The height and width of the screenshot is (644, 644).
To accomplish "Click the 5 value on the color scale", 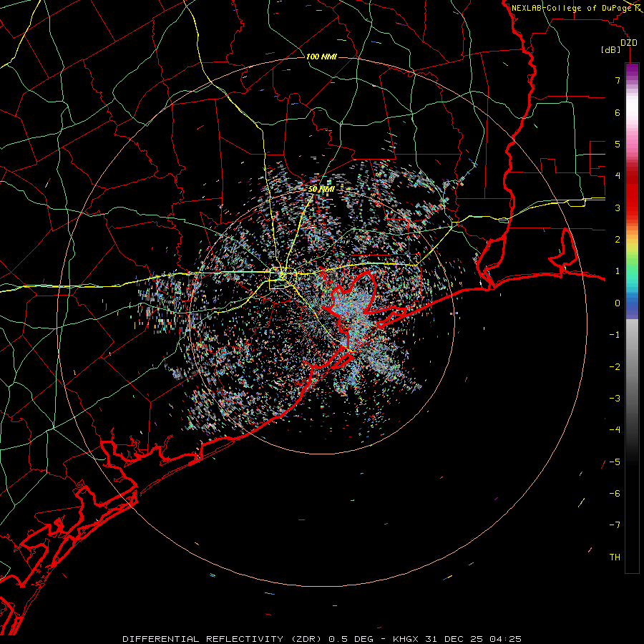I will (x=618, y=144).
